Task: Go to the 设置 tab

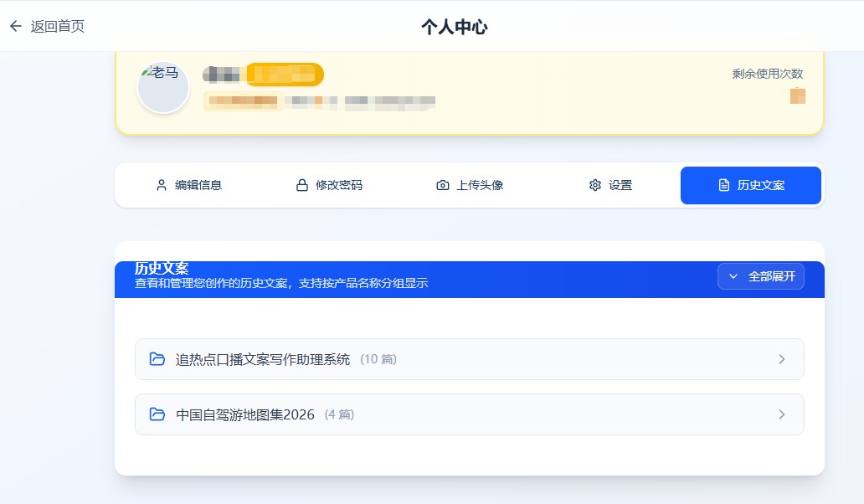Action: click(x=620, y=185)
